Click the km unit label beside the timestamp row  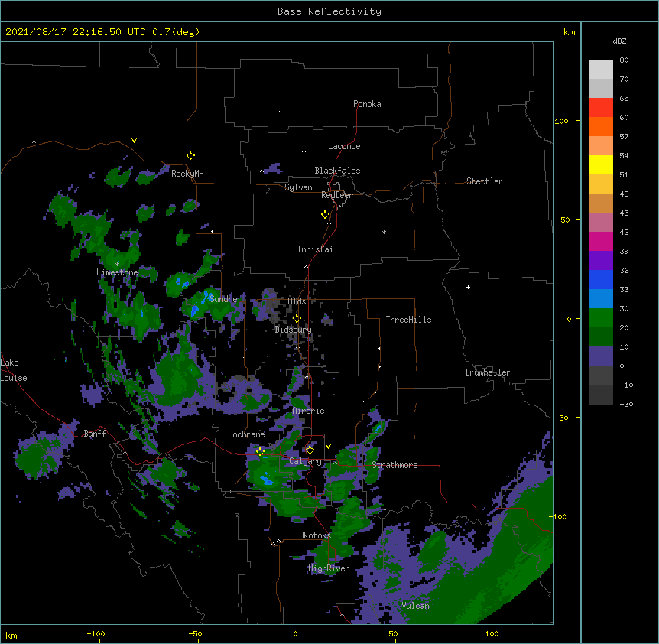pyautogui.click(x=569, y=32)
